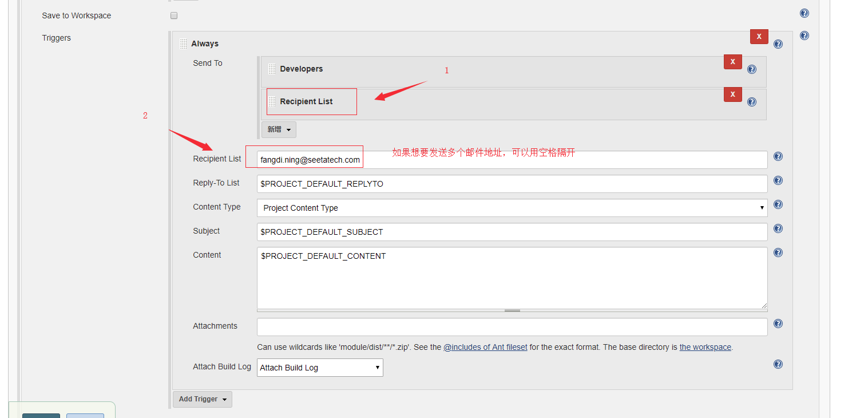This screenshot has width=868, height=418.
Task: Open help icon for Always trigger
Action: pyautogui.click(x=778, y=44)
